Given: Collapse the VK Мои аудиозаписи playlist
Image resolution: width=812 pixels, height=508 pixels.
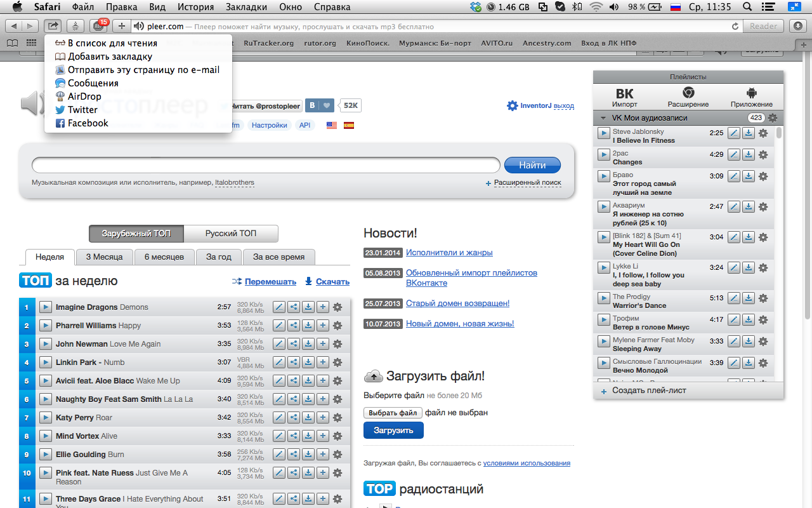Looking at the screenshot, I should (x=603, y=118).
